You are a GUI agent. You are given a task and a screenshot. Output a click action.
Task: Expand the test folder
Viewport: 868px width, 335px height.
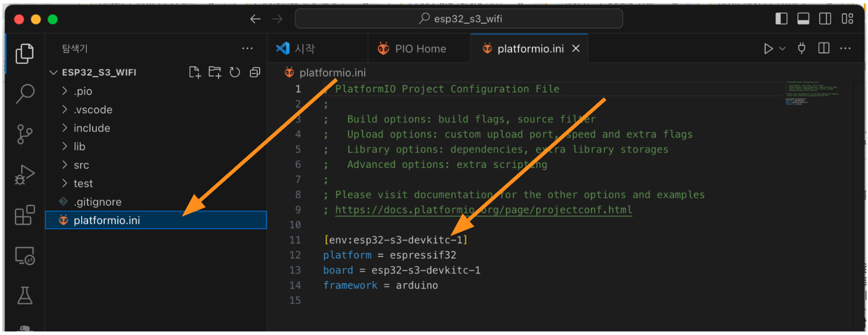155,184
